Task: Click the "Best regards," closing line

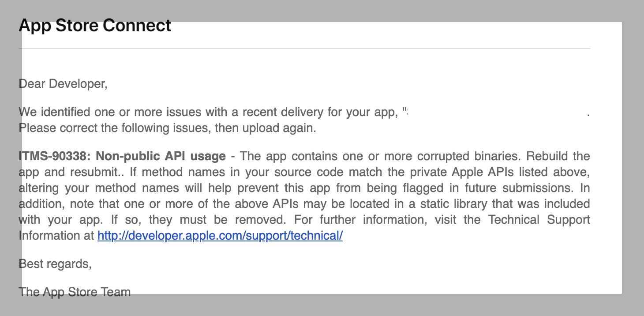Action: (x=55, y=264)
